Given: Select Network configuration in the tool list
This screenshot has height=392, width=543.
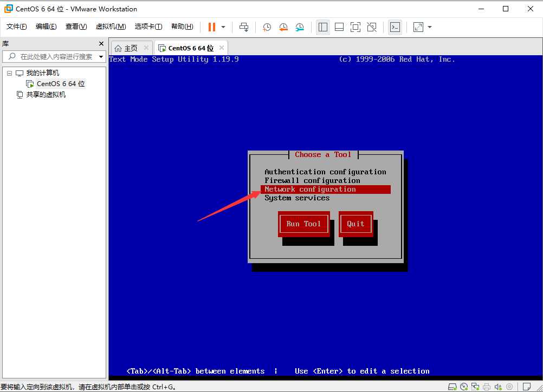Looking at the screenshot, I should [x=325, y=190].
